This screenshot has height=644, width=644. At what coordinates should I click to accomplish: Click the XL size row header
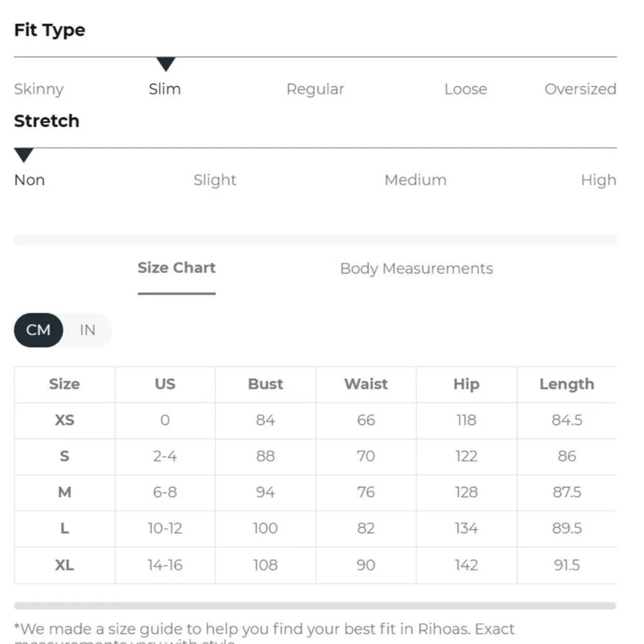64,565
